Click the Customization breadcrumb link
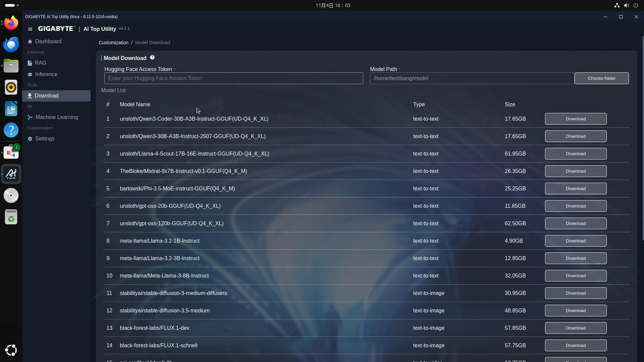644x362 pixels. [x=113, y=43]
